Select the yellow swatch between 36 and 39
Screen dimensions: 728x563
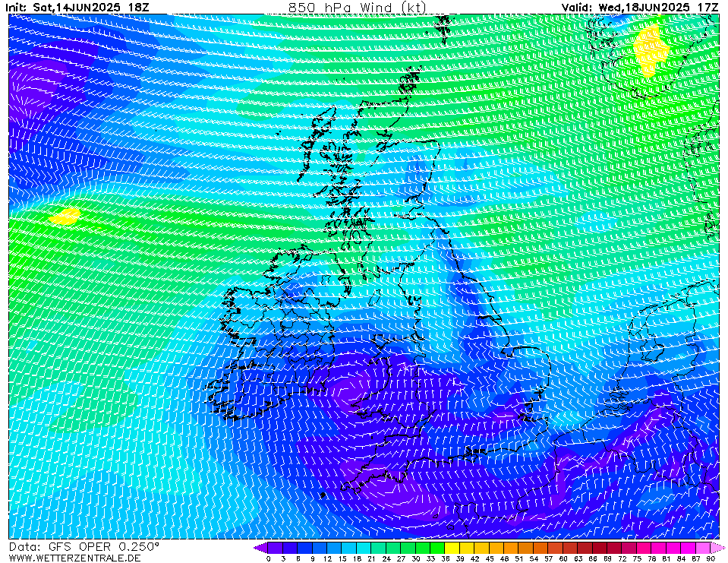point(452,548)
